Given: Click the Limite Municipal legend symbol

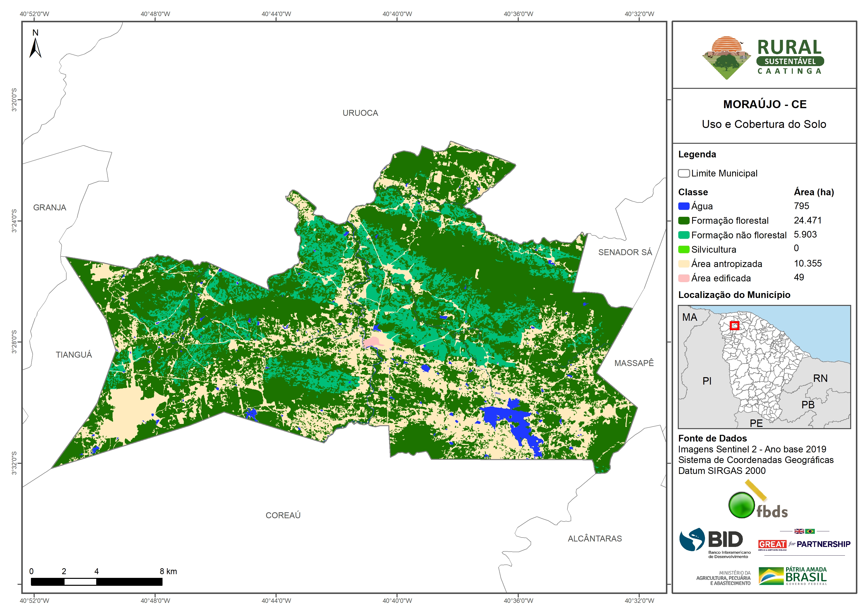Looking at the screenshot, I should click(683, 173).
